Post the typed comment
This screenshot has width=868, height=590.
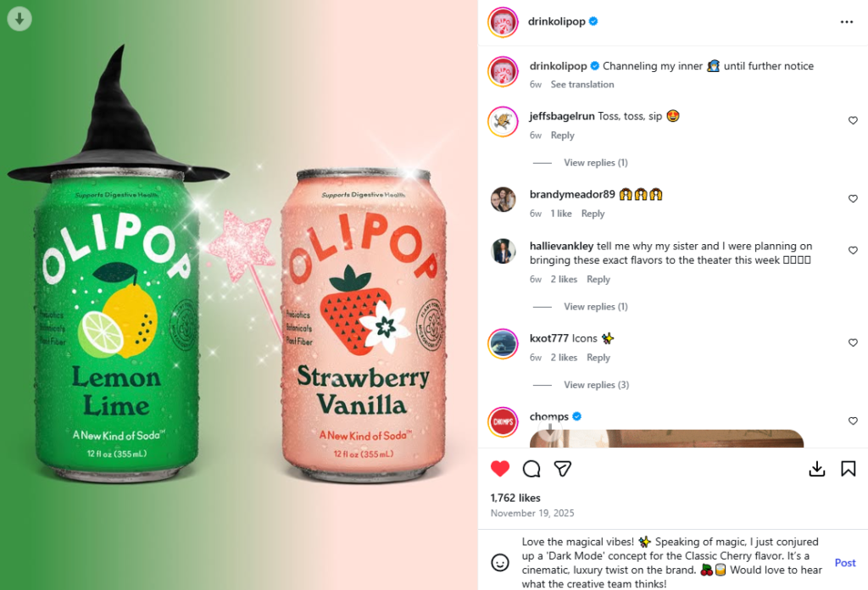845,563
